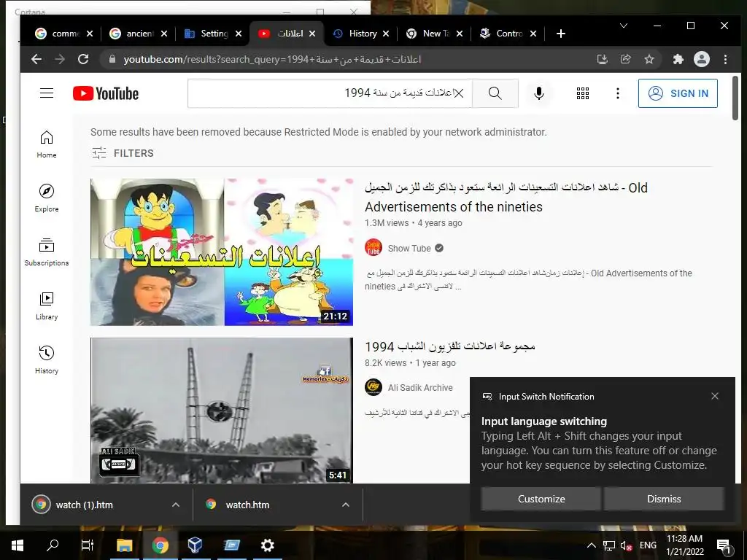Open File Explorer from taskbar
The image size is (747, 560).
[124, 545]
